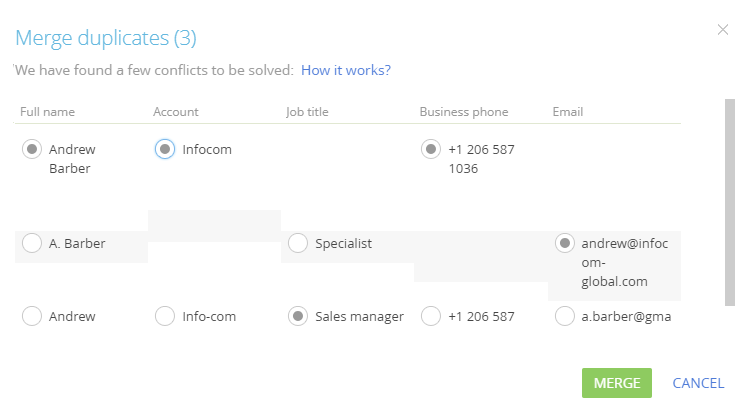Click the CANCEL button
The width and height of the screenshot is (749, 417).
[698, 383]
